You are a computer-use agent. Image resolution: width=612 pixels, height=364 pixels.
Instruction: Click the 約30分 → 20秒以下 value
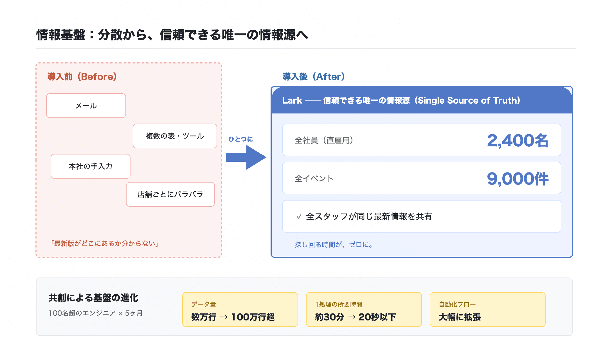355,317
